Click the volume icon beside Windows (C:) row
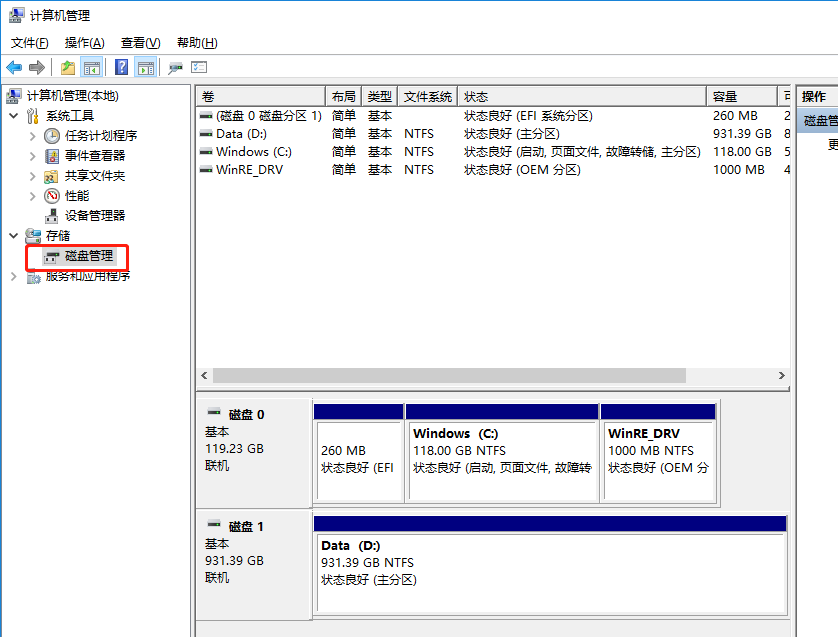Screen dimensions: 838x637 (206, 152)
